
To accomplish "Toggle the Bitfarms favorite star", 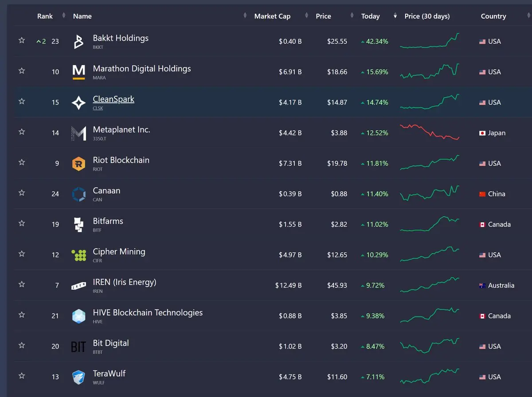I will click(x=21, y=223).
